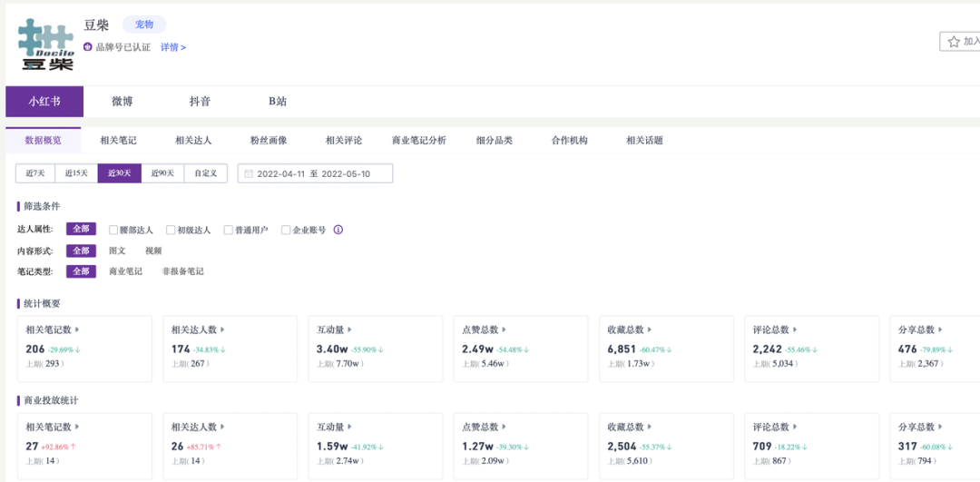Switch to the 微博 platform tab
The image size is (980, 482).
click(x=122, y=102)
